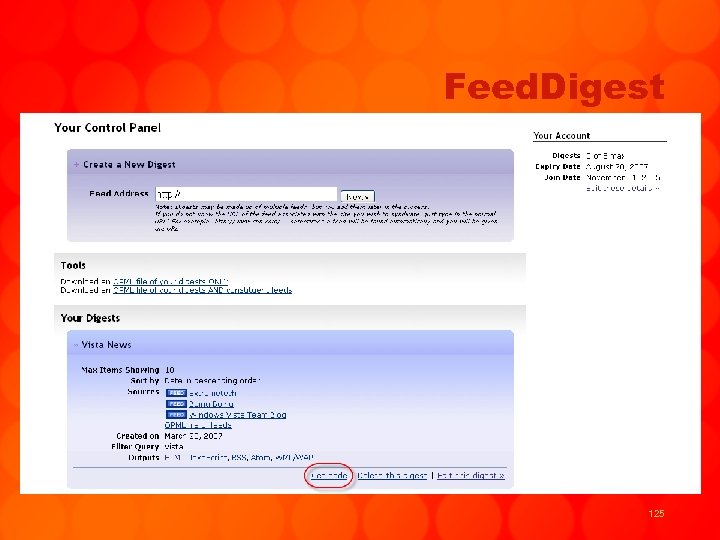
Task: Click the FEED badge beside Windows Vista Team Blog
Action: click(176, 415)
